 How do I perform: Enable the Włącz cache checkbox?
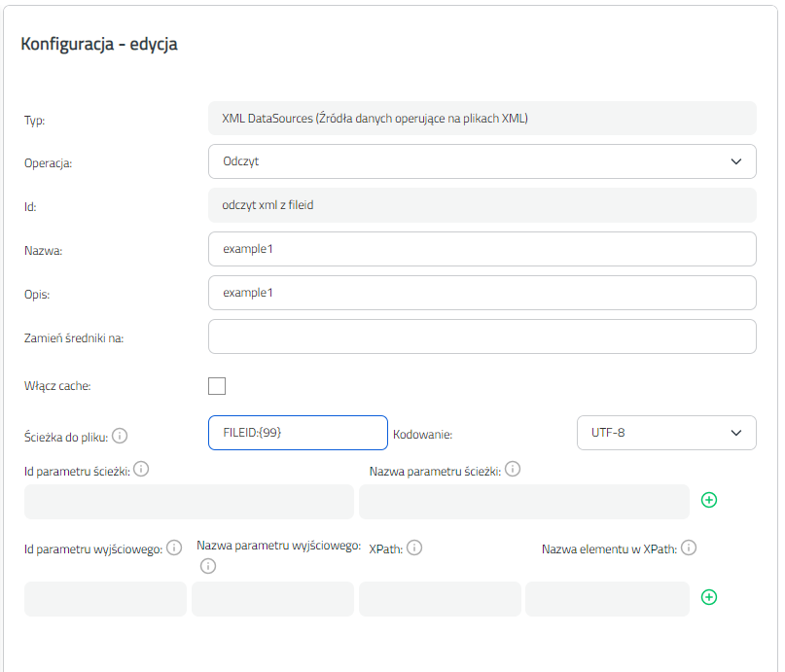pos(217,386)
